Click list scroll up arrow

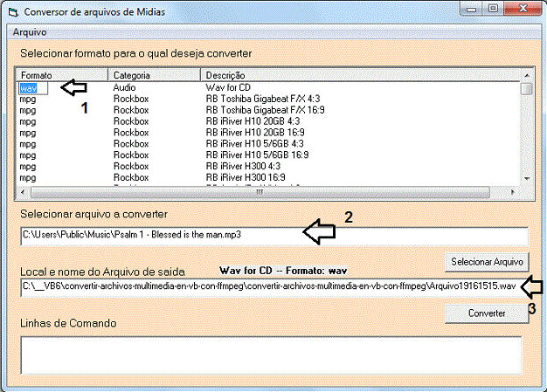tap(527, 75)
